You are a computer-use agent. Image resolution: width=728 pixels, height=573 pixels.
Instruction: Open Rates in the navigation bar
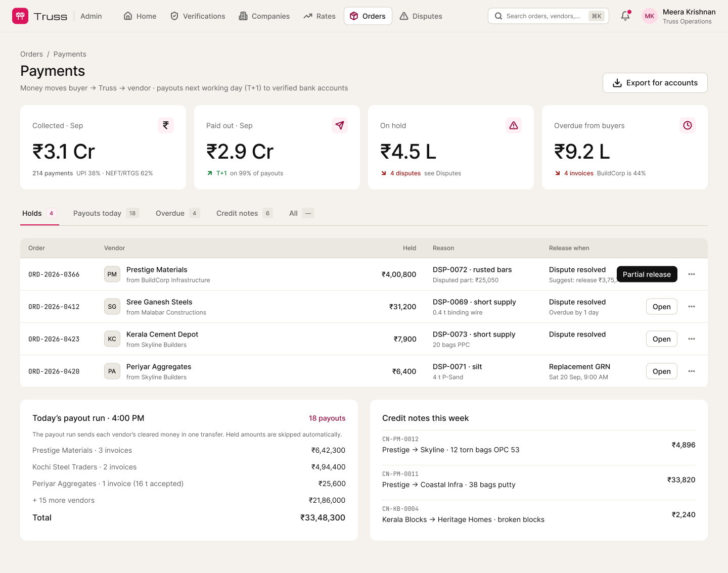pyautogui.click(x=320, y=16)
